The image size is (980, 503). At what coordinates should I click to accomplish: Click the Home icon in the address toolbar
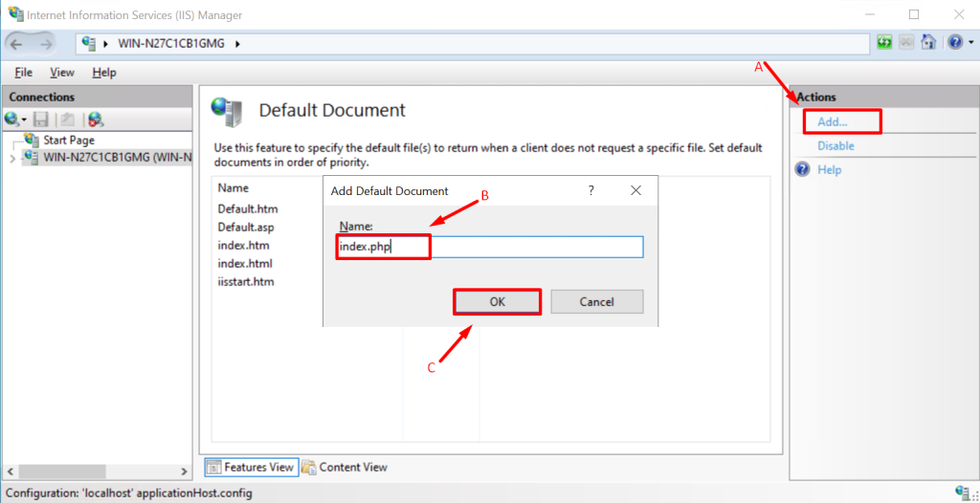click(x=928, y=43)
